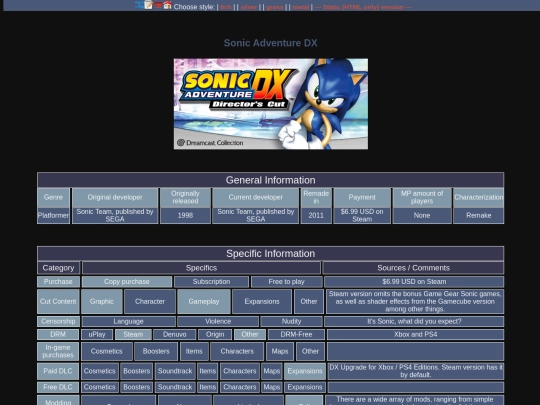The width and height of the screenshot is (540, 405).
Task: Select the MP amount of players header
Action: point(422,197)
